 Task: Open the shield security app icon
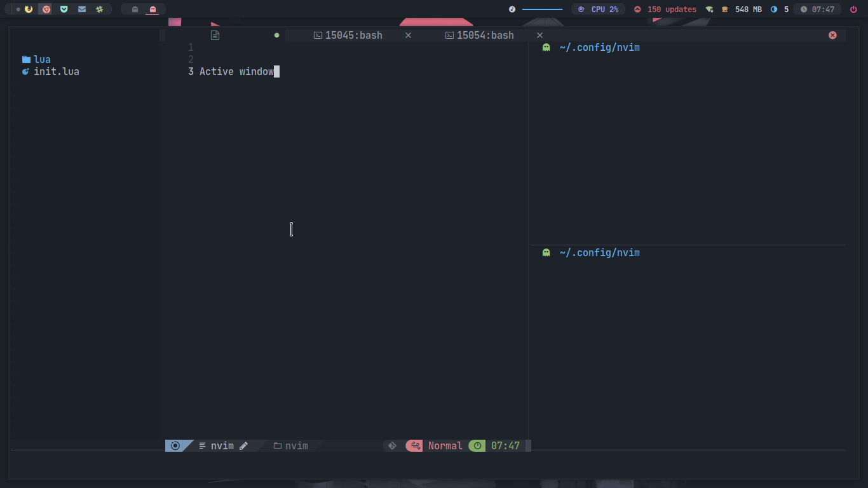[63, 9]
